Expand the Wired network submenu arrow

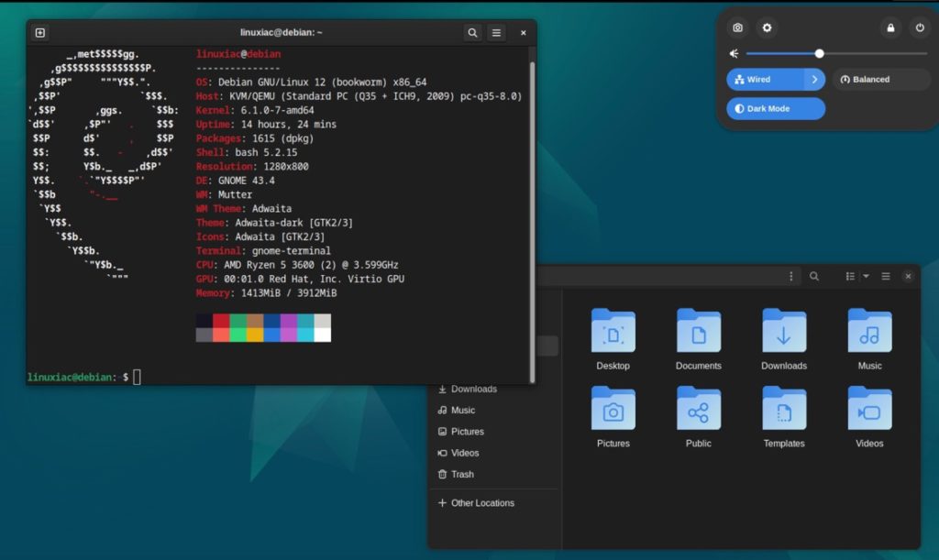click(x=814, y=80)
